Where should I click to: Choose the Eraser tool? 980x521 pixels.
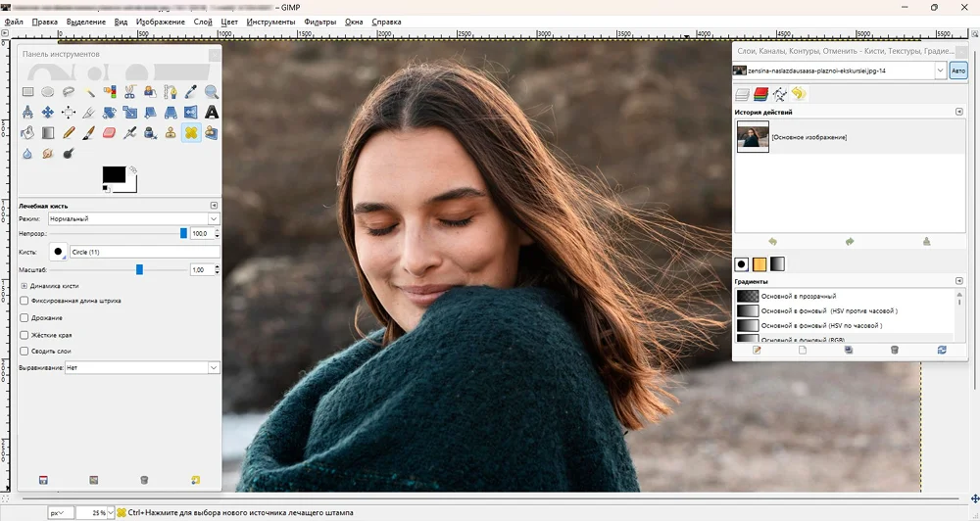(109, 132)
